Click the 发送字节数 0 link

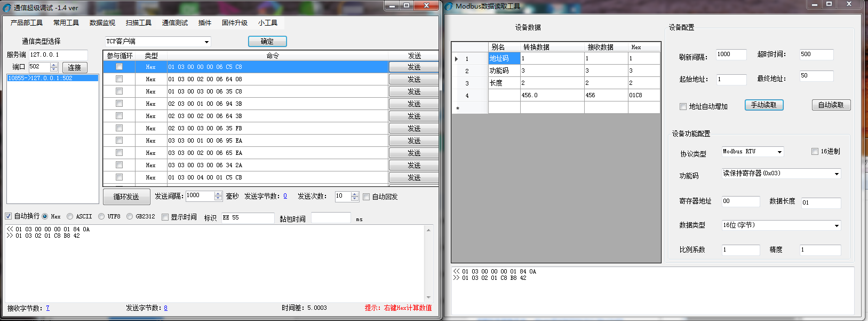coord(285,196)
